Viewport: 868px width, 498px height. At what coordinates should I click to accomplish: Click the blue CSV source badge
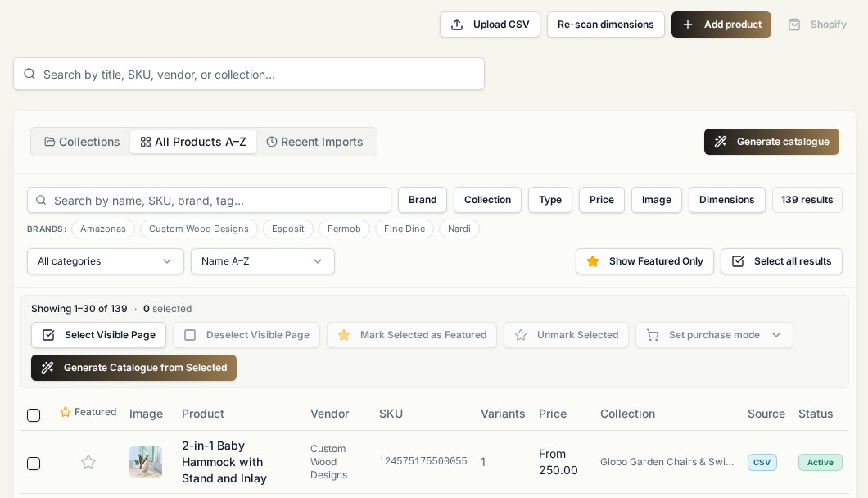tap(762, 462)
